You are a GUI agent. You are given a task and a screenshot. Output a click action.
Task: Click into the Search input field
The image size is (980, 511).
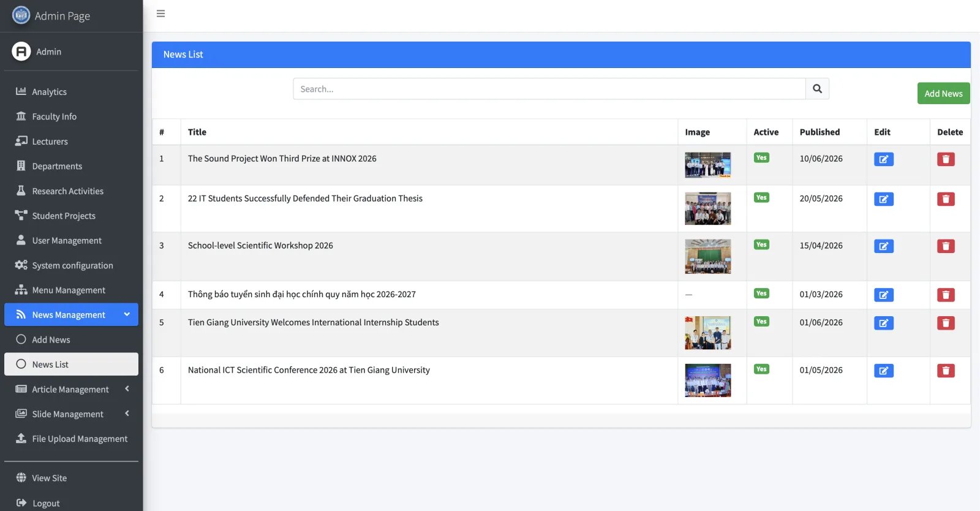(x=549, y=89)
